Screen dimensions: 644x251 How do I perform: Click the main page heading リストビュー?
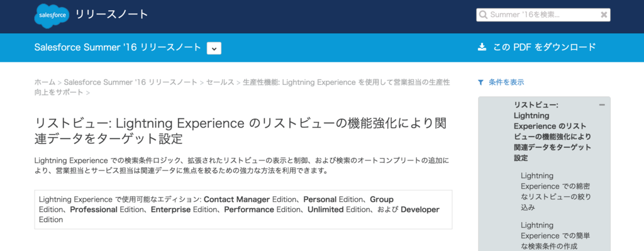click(241, 131)
